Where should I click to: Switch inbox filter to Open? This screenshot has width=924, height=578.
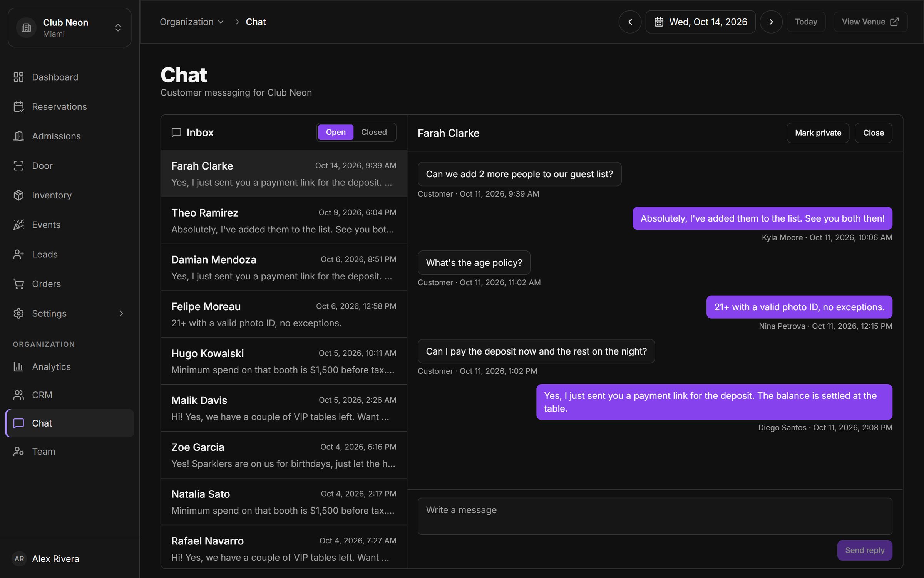336,132
